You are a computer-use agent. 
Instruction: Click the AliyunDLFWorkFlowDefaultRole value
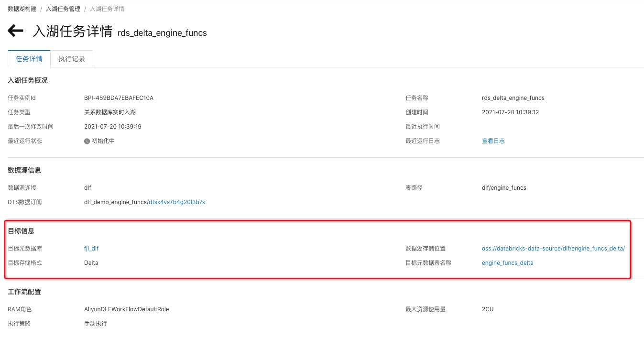[x=127, y=309]
